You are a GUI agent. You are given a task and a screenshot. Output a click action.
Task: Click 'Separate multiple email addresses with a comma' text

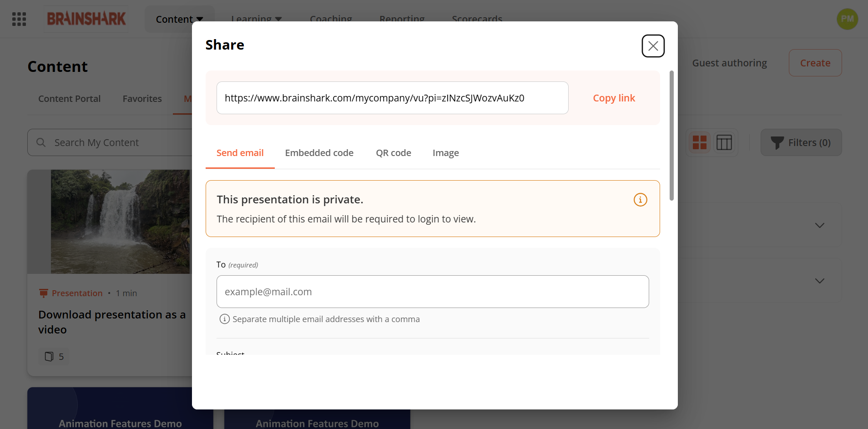(326, 319)
